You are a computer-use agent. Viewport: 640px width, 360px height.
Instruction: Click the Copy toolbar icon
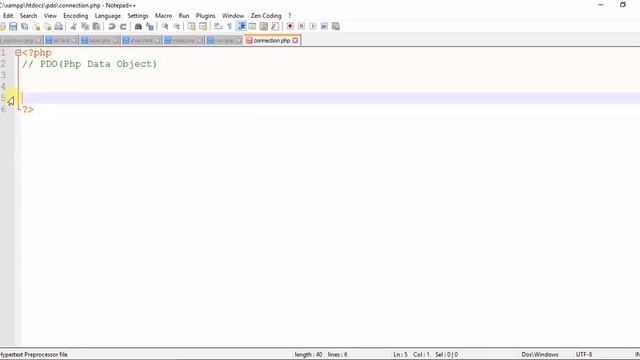coord(85,27)
